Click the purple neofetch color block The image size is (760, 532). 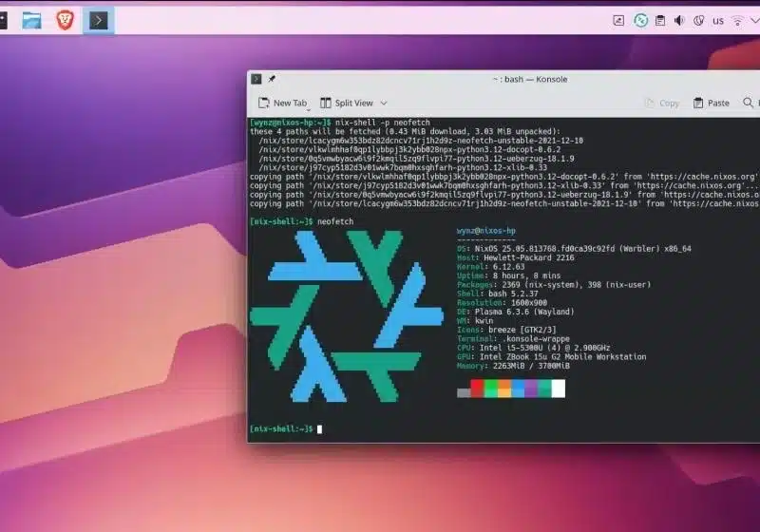pos(531,389)
